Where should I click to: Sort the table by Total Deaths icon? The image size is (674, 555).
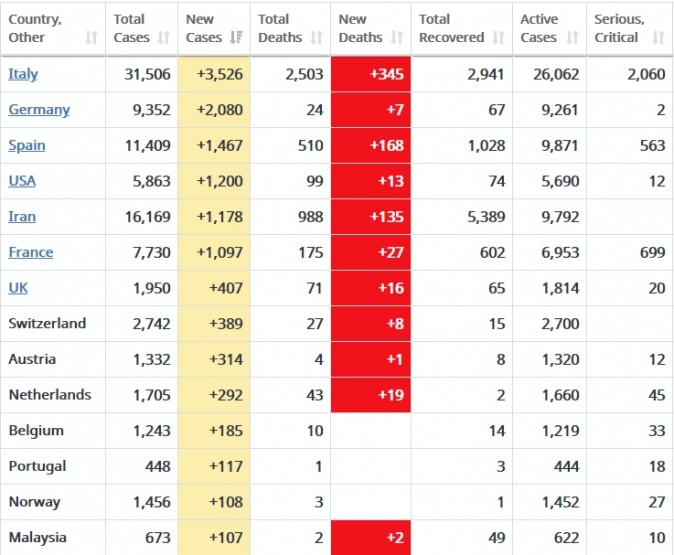[x=316, y=38]
